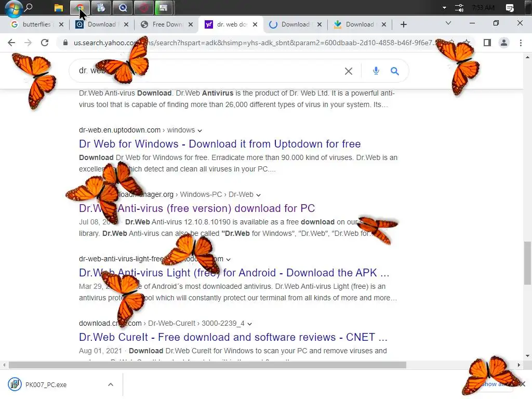Image resolution: width=532 pixels, height=399 pixels.
Task: Open the green highlighted taskbar application
Action: click(164, 8)
